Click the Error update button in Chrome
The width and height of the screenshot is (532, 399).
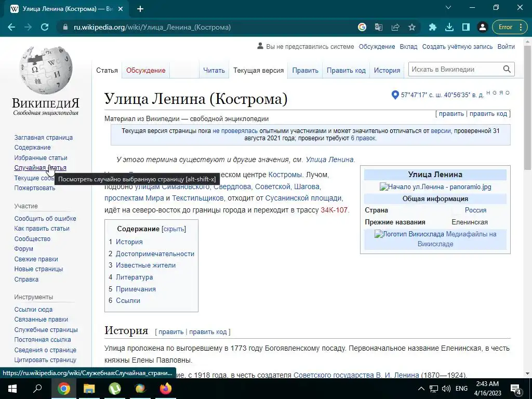(x=510, y=27)
